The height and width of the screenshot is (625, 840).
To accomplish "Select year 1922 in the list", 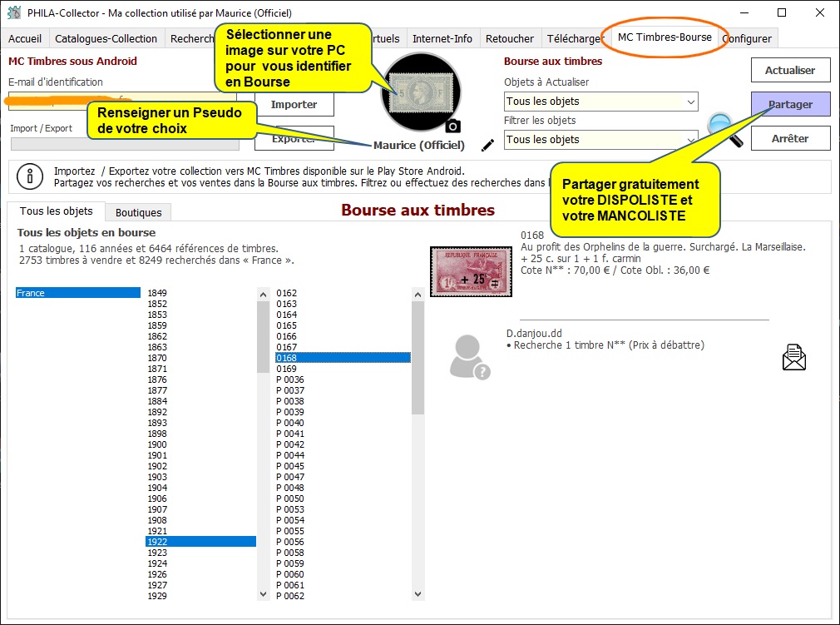I will point(201,542).
